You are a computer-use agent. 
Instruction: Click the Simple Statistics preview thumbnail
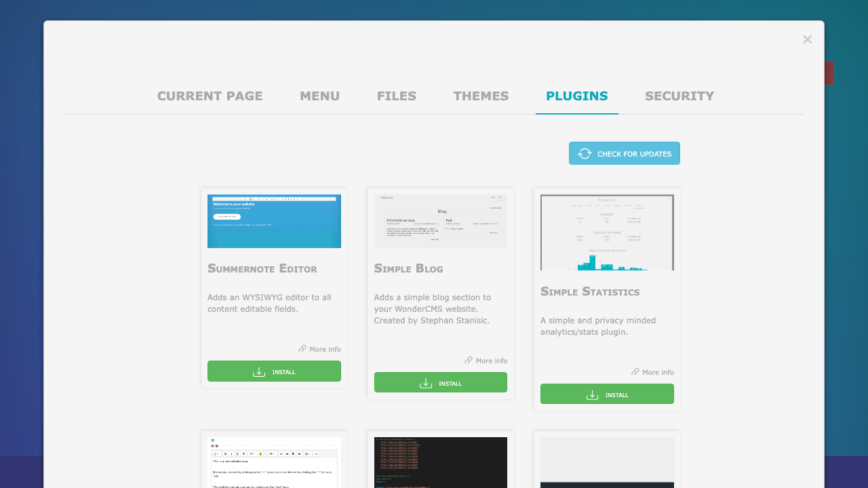pyautogui.click(x=607, y=232)
